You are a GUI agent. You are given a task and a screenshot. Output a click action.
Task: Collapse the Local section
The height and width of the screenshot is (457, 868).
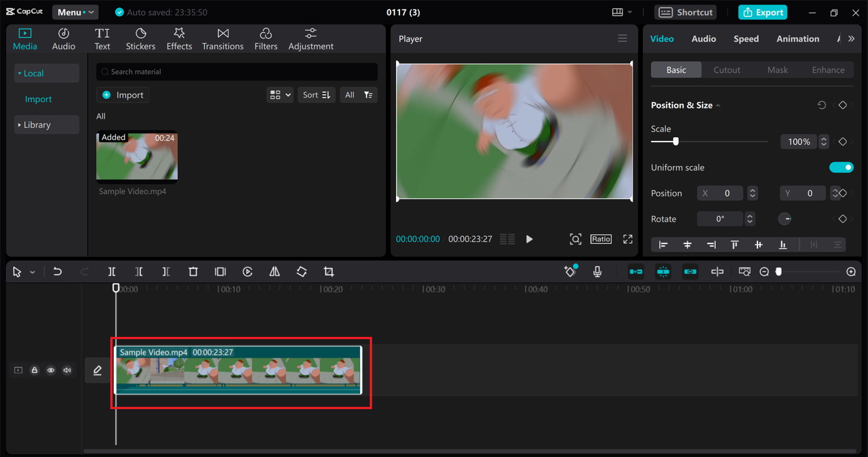[x=47, y=73]
